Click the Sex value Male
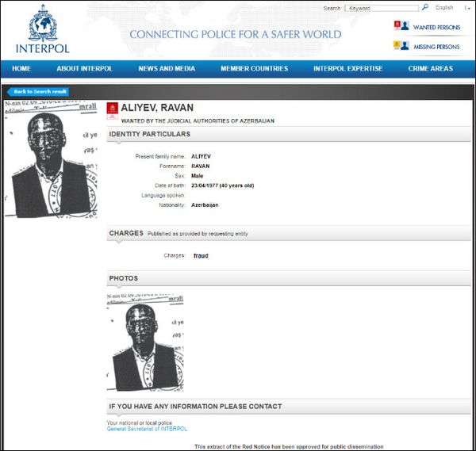476x451 pixels. coord(197,176)
